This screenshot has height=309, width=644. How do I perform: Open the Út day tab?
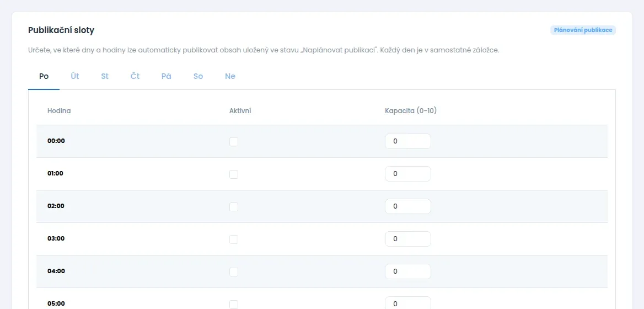pos(75,77)
